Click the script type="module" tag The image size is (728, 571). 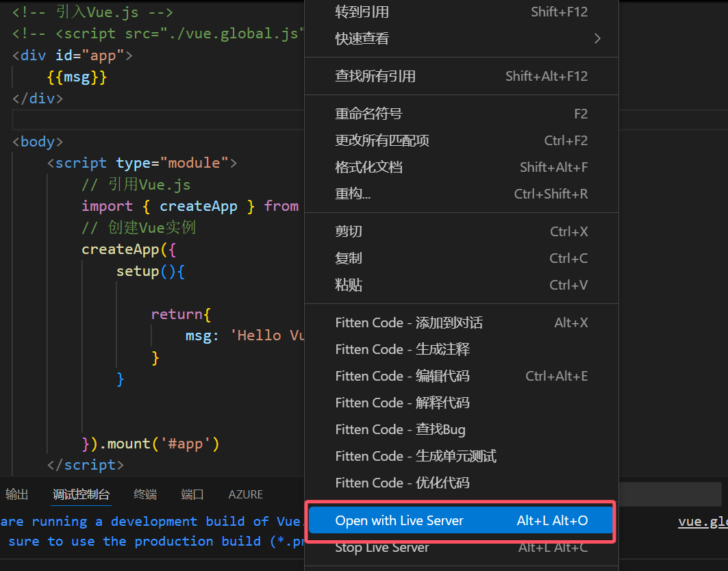(x=142, y=163)
